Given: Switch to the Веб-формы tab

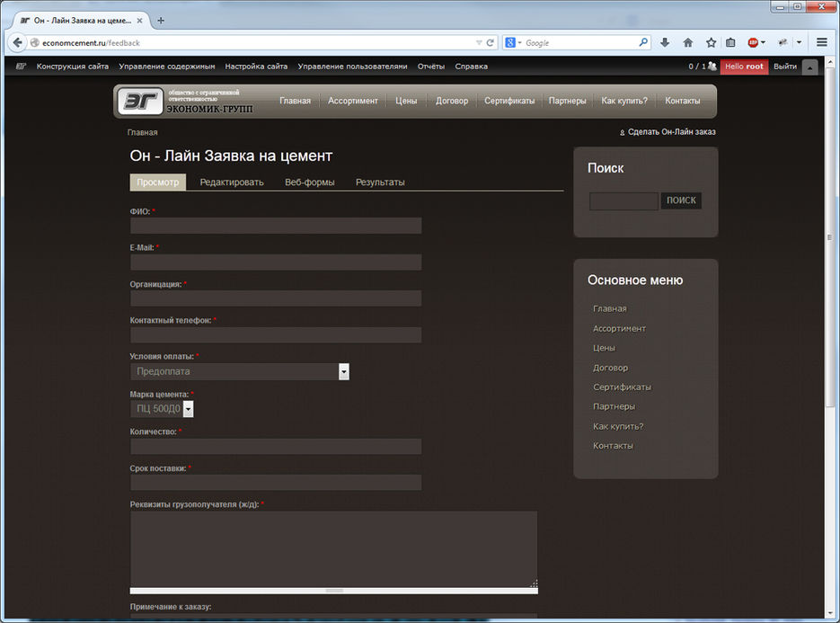Looking at the screenshot, I should (310, 182).
